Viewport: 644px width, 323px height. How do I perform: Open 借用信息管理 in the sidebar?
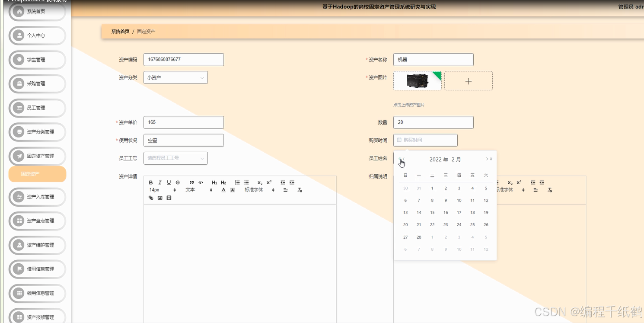click(x=37, y=269)
